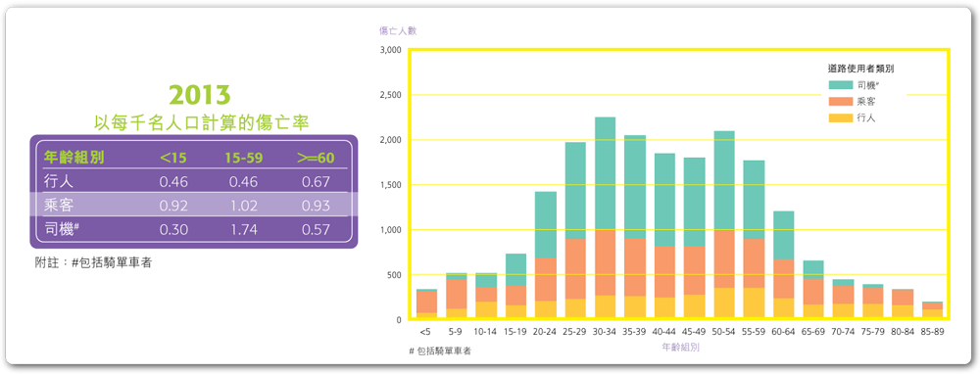
Task: Click the 司機 table row label
Action: click(61, 229)
